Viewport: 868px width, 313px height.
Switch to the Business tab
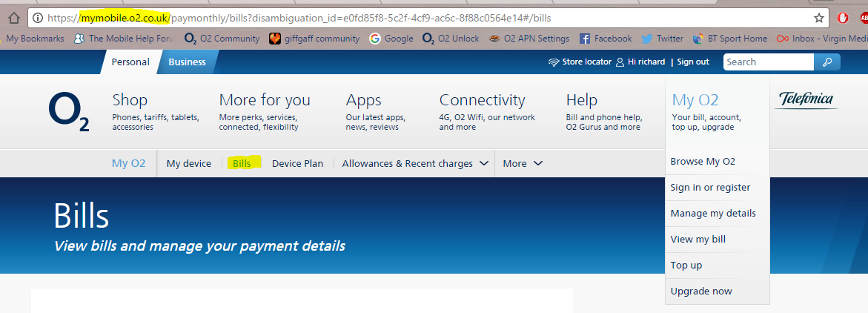pos(187,62)
